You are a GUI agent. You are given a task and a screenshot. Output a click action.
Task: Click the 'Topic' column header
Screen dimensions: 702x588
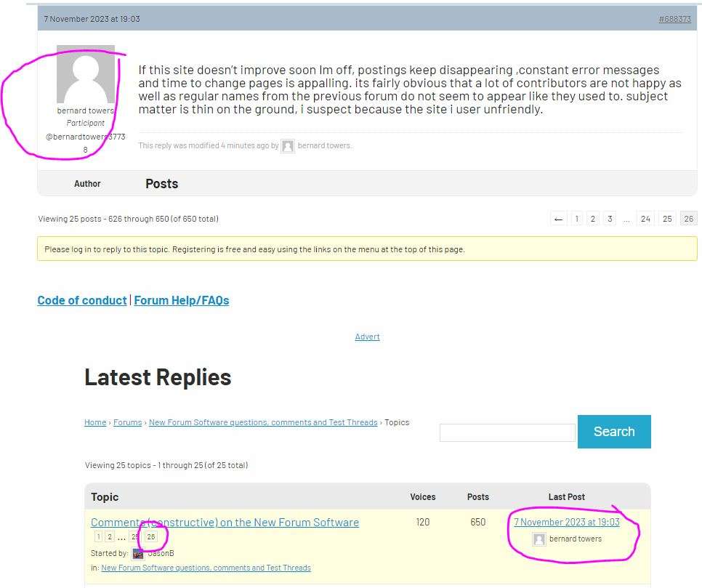click(x=105, y=497)
